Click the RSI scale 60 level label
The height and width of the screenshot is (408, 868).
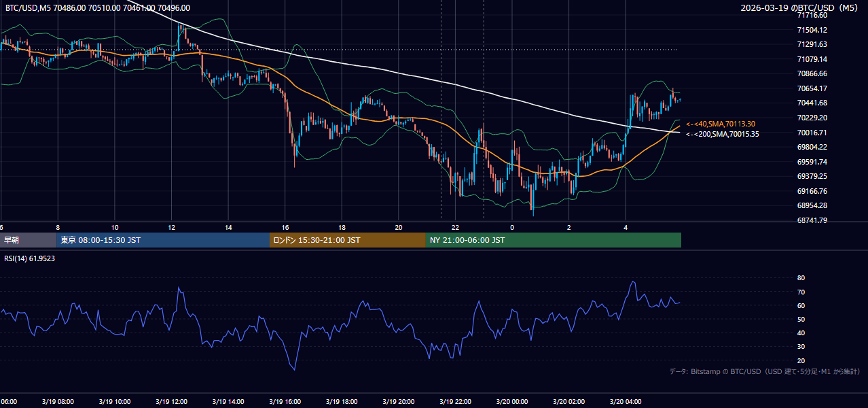(801, 305)
